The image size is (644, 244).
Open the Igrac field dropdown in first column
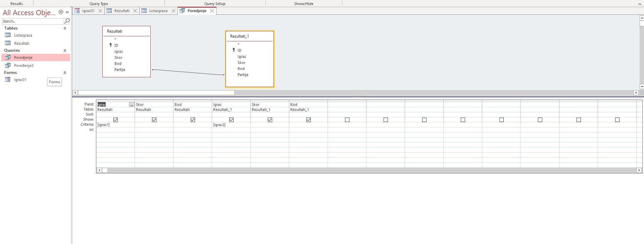(x=132, y=105)
